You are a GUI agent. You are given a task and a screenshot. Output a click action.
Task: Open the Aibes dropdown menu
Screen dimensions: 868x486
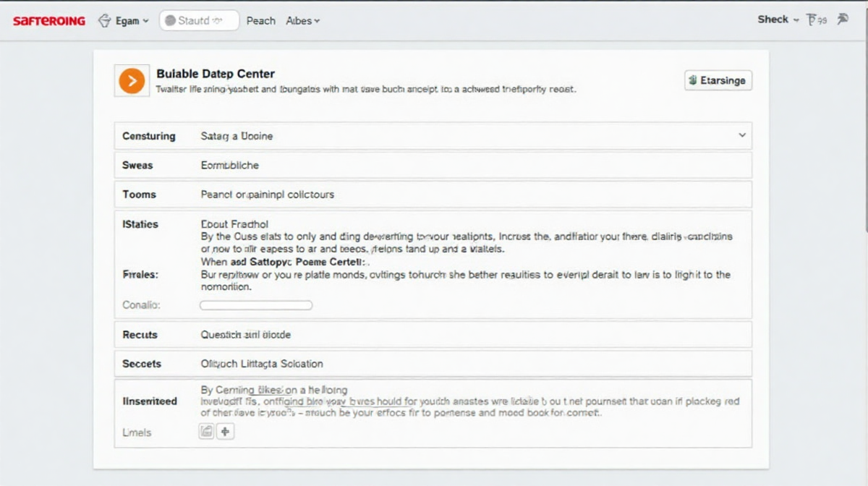[302, 21]
